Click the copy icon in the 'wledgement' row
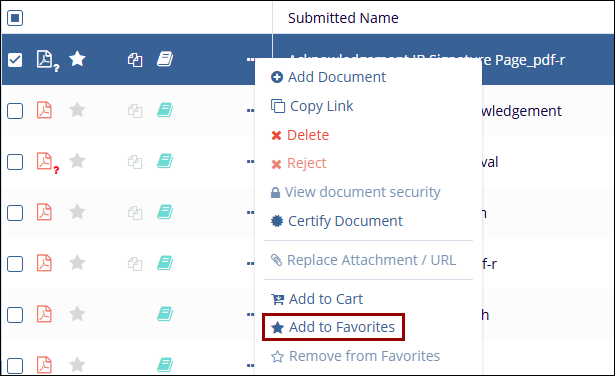This screenshot has height=376, width=615. [x=135, y=111]
